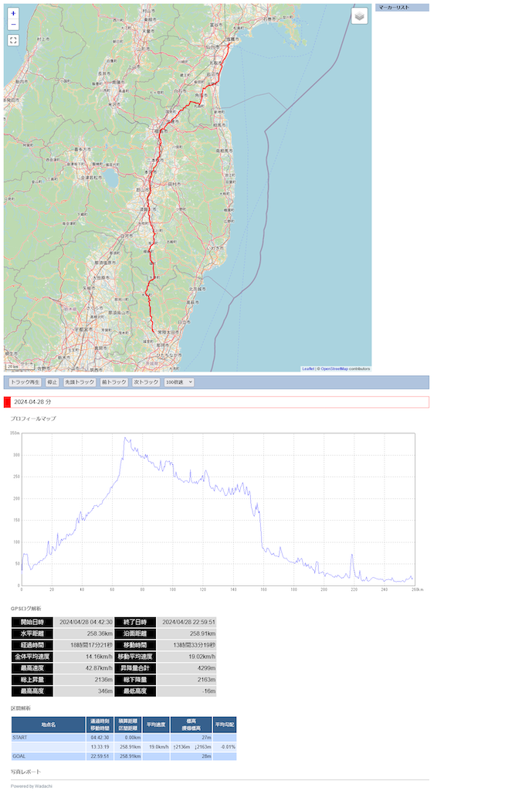Zoom in the map with plus button
Viewport: 532px width, 791px height.
[x=13, y=14]
